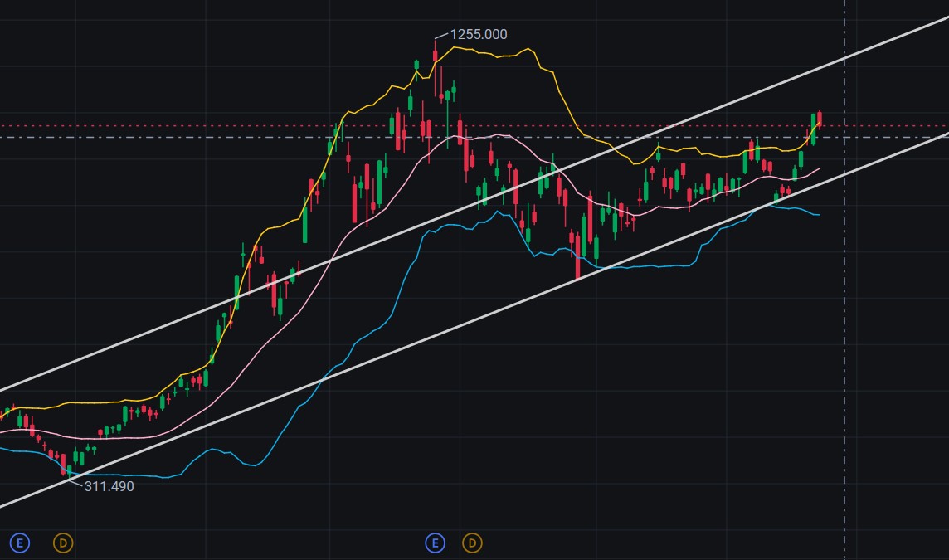Click the latest red candlestick at chart's right
Screen dimensions: 949x560
(x=820, y=118)
